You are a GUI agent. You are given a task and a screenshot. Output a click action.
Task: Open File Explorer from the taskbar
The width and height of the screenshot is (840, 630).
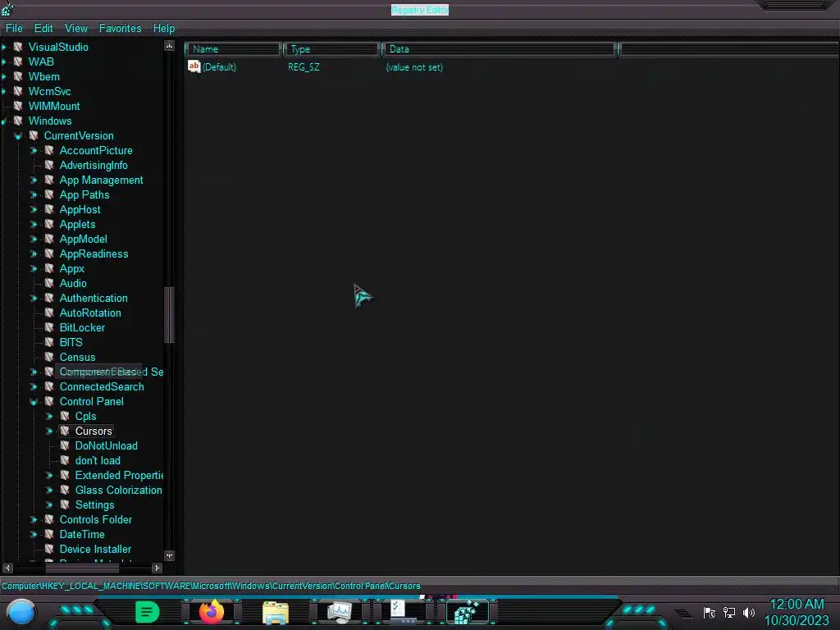[276, 612]
